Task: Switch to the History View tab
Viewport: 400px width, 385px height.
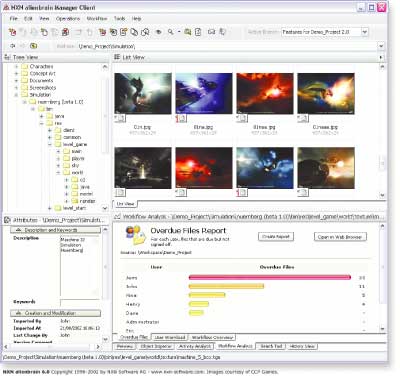Action: (302, 346)
